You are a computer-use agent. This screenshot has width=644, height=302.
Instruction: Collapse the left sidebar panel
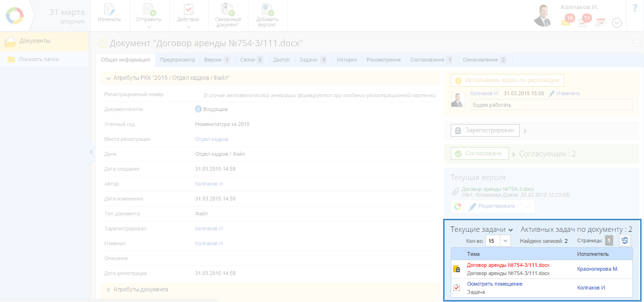(91, 152)
